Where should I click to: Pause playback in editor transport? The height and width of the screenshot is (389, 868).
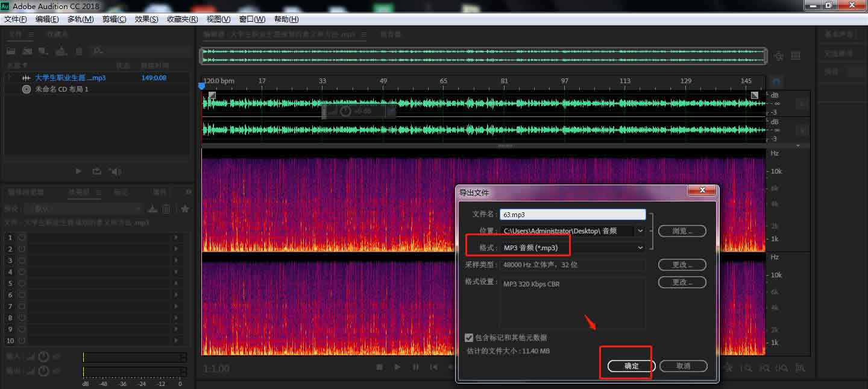pos(416,367)
